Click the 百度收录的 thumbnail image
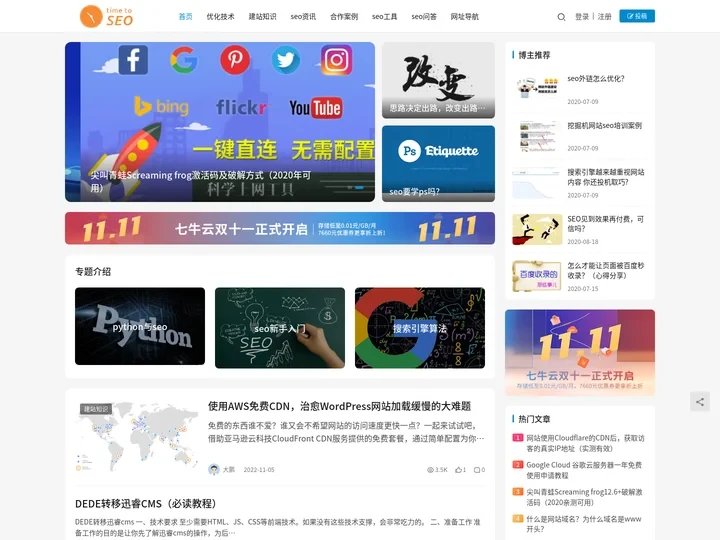Screen dimensions: 720x540 pos(537,276)
